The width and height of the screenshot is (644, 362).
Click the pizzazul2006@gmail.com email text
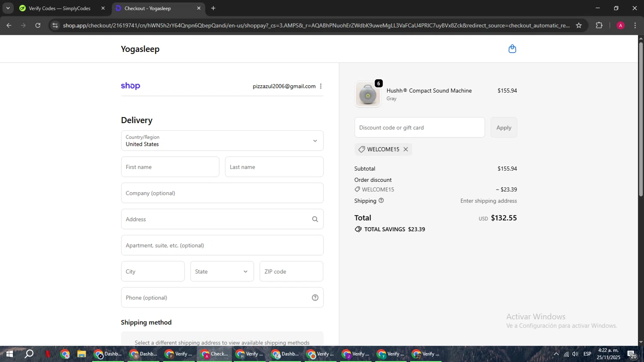pos(284,86)
